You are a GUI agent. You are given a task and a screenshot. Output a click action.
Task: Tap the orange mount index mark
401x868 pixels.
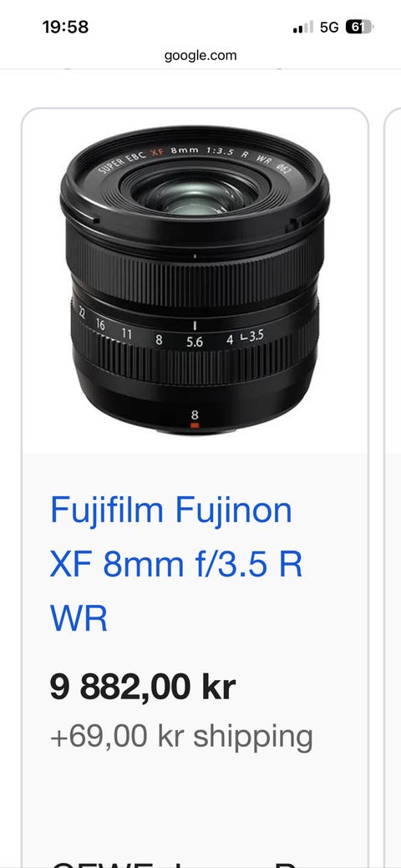click(x=195, y=425)
